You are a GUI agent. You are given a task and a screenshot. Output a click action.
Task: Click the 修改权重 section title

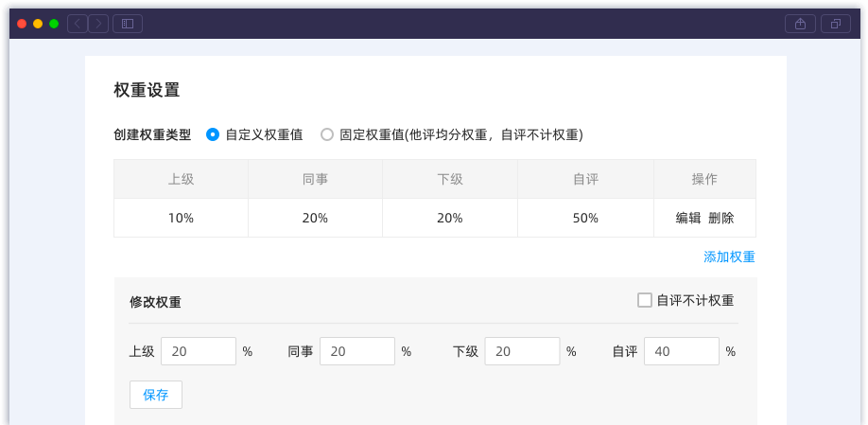click(155, 303)
